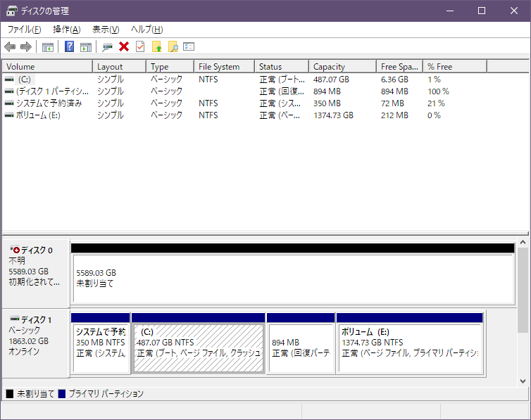
Task: Sort by the Free Space column header
Action: [x=400, y=67]
